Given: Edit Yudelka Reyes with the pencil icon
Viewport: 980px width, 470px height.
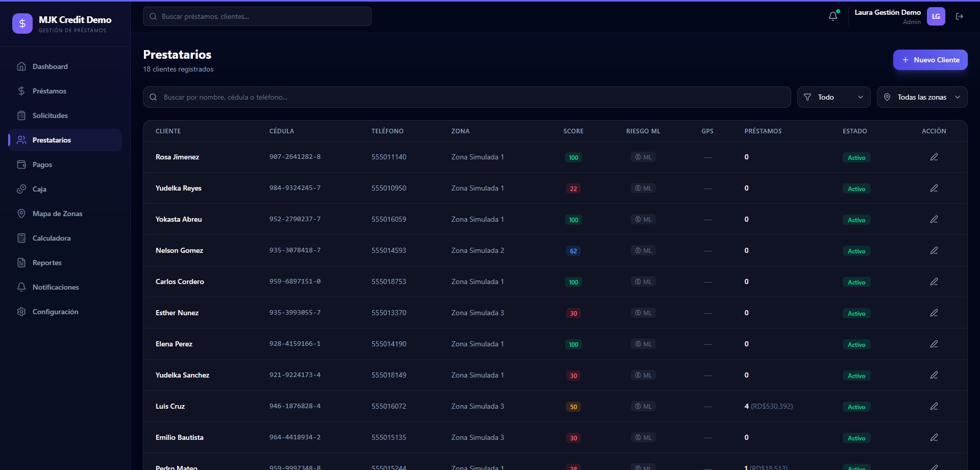Looking at the screenshot, I should click(934, 188).
